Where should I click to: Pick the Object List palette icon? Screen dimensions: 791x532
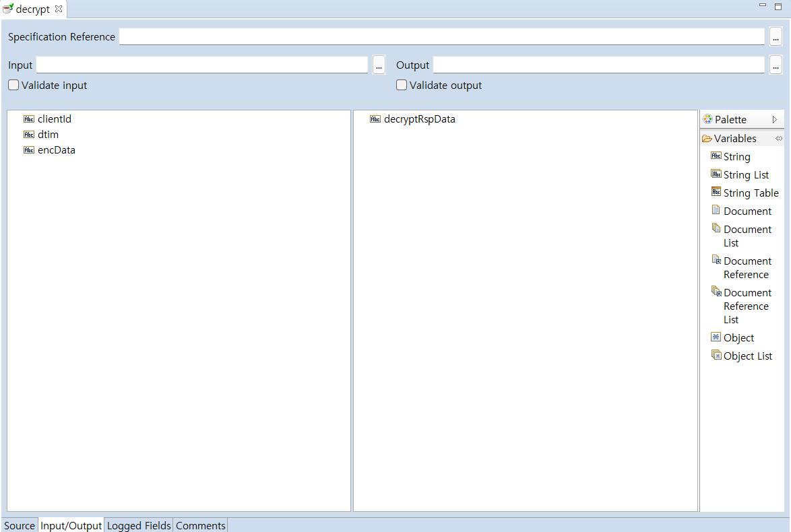click(x=716, y=356)
